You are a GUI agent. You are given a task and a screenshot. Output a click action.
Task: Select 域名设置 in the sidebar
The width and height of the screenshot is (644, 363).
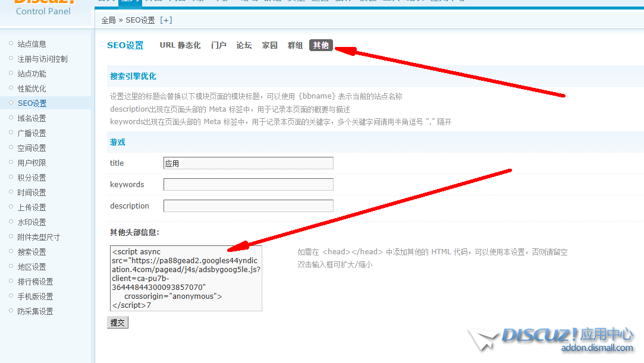click(32, 118)
